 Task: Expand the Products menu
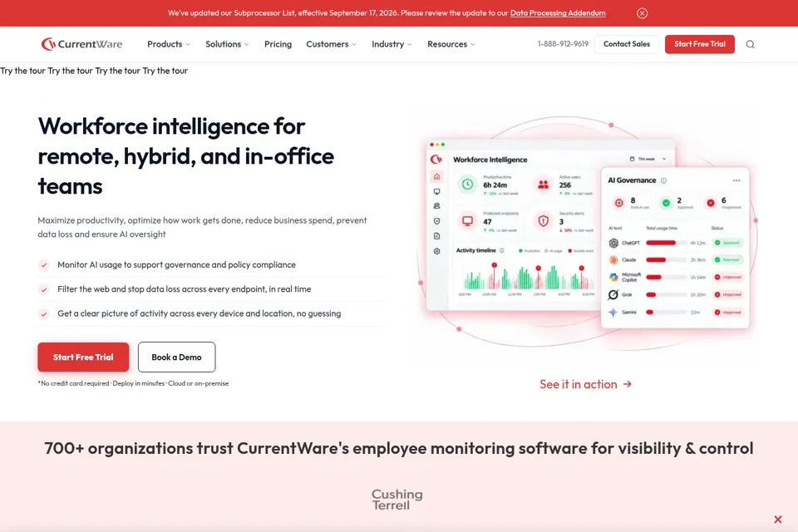click(169, 44)
